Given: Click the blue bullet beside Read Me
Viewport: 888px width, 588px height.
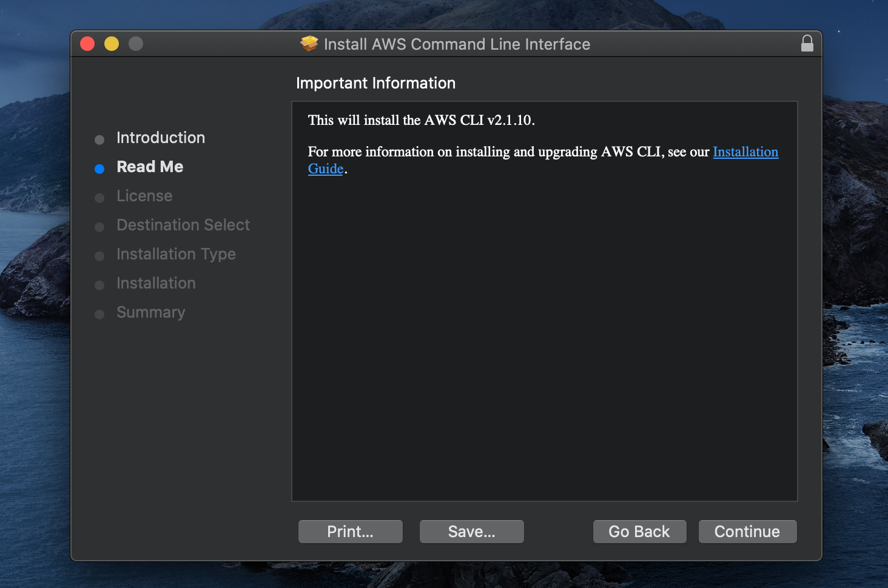Looking at the screenshot, I should point(99,169).
